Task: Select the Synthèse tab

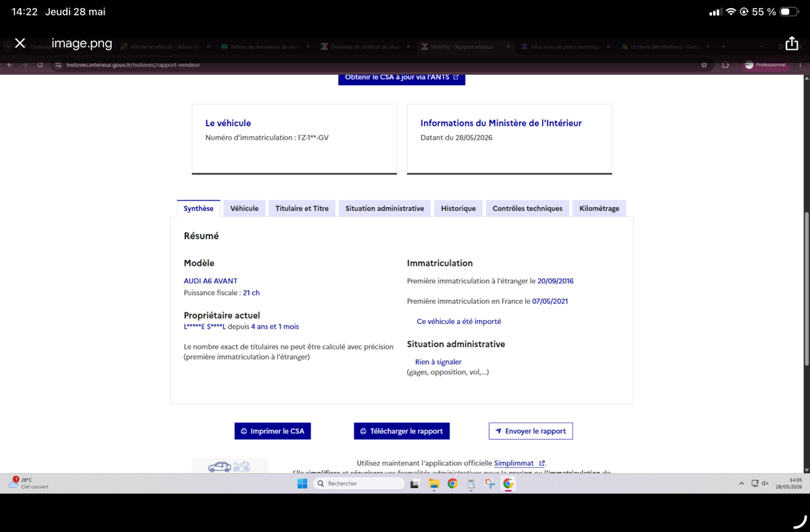Action: [198, 208]
